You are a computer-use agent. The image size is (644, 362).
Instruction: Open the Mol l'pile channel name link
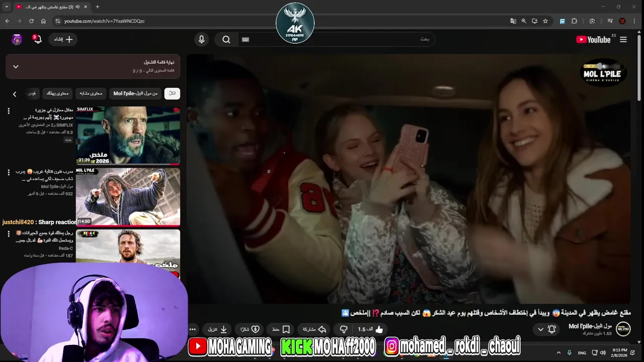(x=590, y=326)
